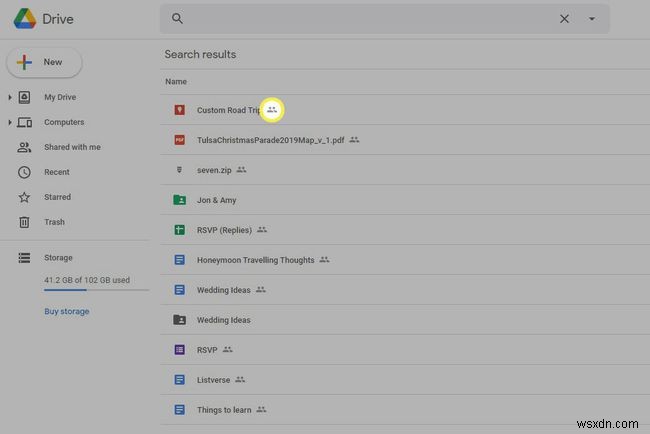Expand the My Drive tree arrow

[x=10, y=97]
